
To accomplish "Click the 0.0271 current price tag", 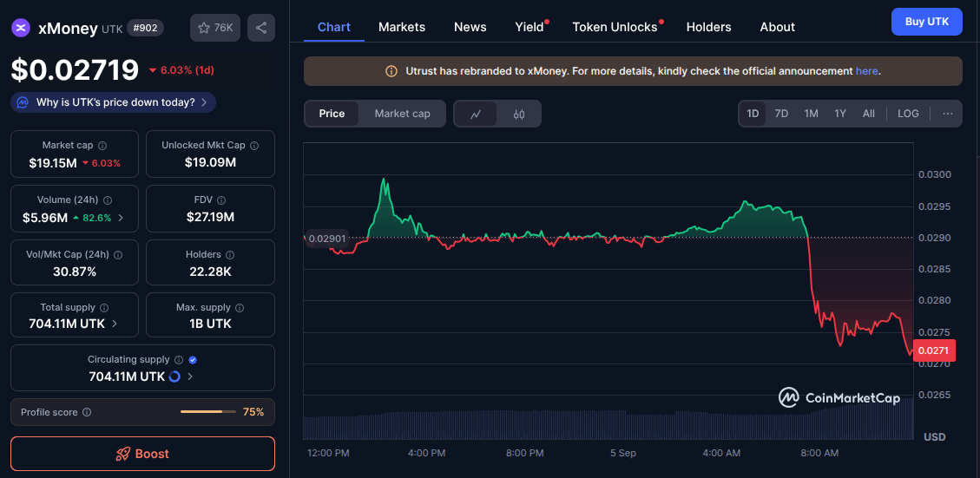I will pos(934,350).
